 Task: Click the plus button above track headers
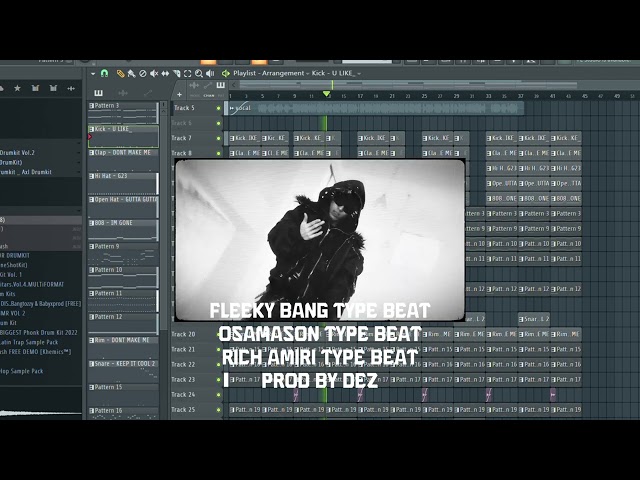tap(179, 95)
